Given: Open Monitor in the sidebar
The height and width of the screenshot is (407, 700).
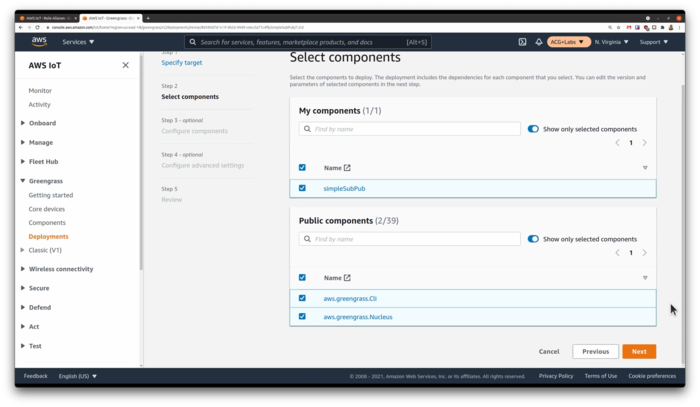Looking at the screenshot, I should (40, 91).
